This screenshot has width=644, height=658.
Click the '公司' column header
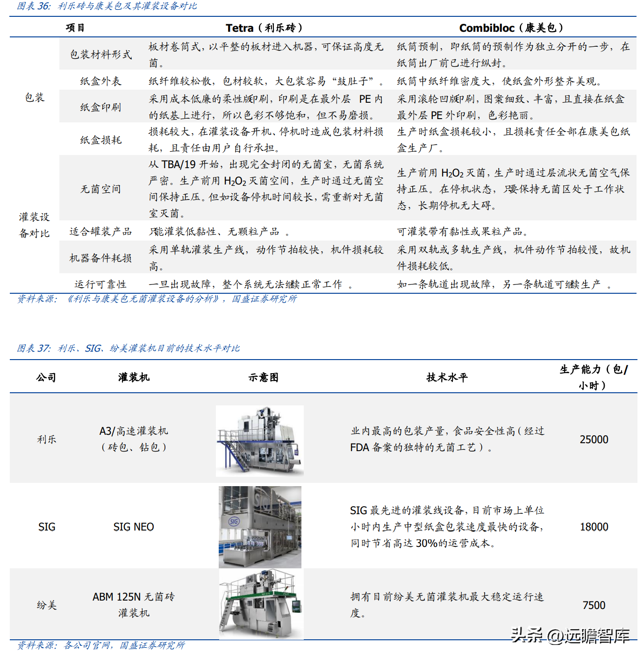pyautogui.click(x=46, y=377)
